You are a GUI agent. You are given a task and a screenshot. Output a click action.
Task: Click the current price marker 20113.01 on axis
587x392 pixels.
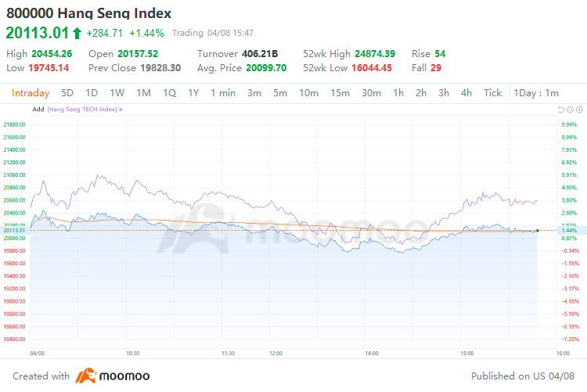click(x=15, y=231)
